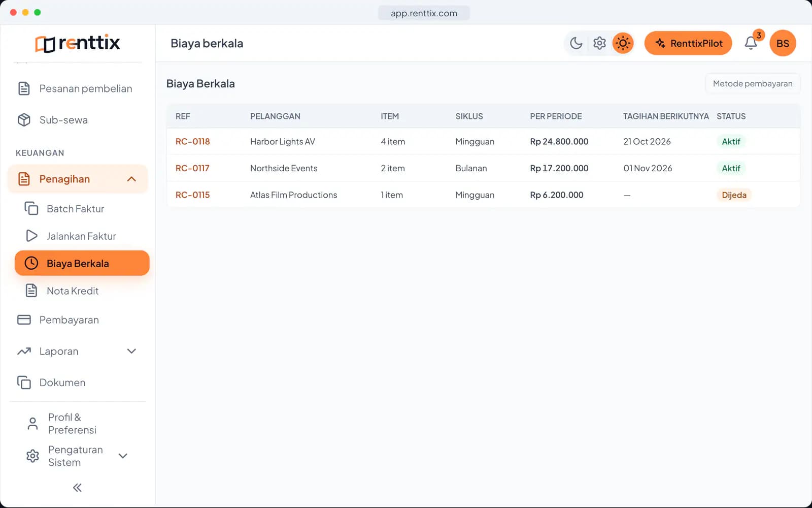Click the Dijeda status badge
The height and width of the screenshot is (508, 812).
pyautogui.click(x=734, y=195)
